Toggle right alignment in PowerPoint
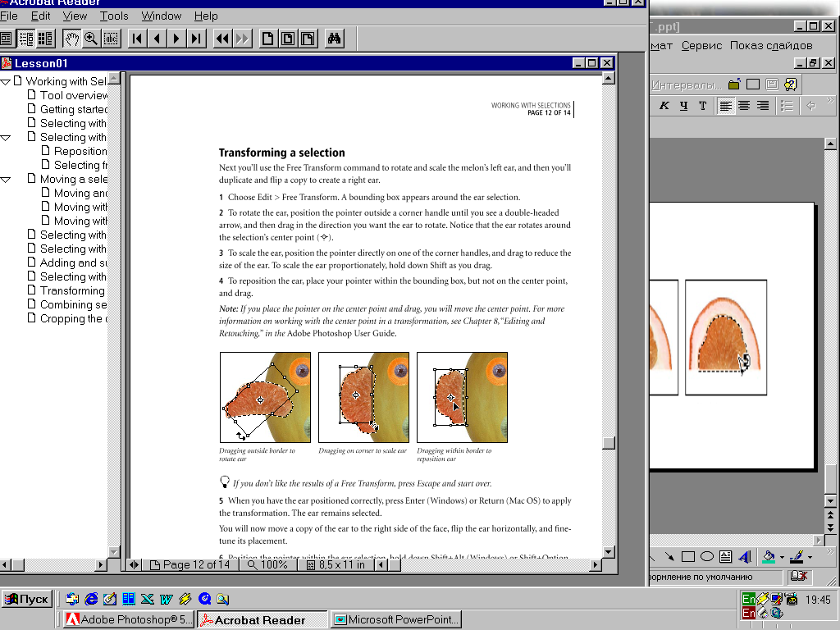Image resolution: width=840 pixels, height=630 pixels. pos(763,106)
